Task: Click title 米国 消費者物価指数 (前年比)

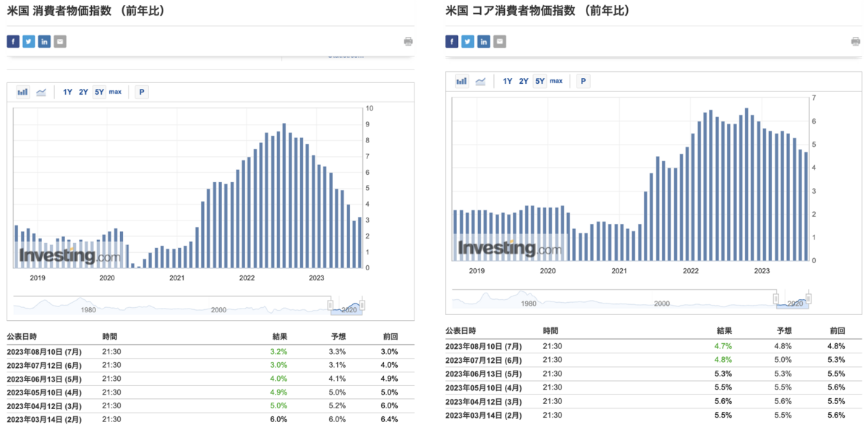Action: [85, 11]
